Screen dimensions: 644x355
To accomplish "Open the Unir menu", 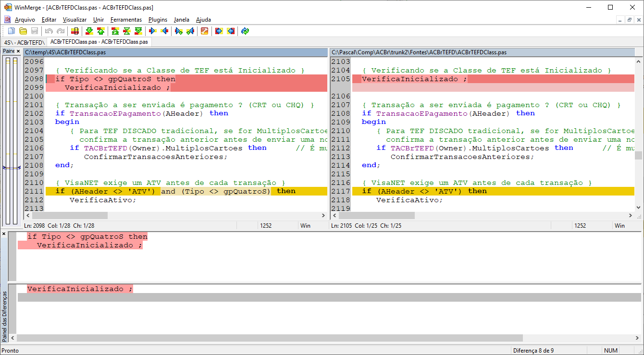I will [99, 20].
